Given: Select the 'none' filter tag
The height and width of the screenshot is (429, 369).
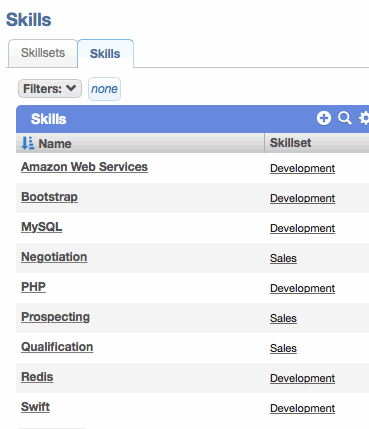Looking at the screenshot, I should [x=104, y=89].
